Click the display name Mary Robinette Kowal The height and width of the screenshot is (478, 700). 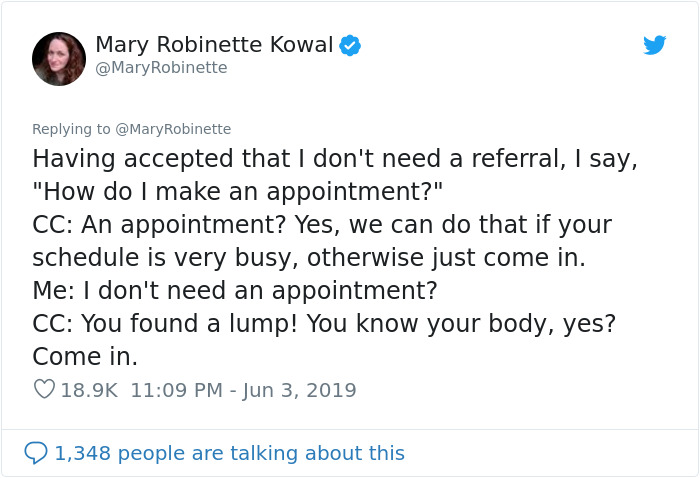[x=214, y=45]
